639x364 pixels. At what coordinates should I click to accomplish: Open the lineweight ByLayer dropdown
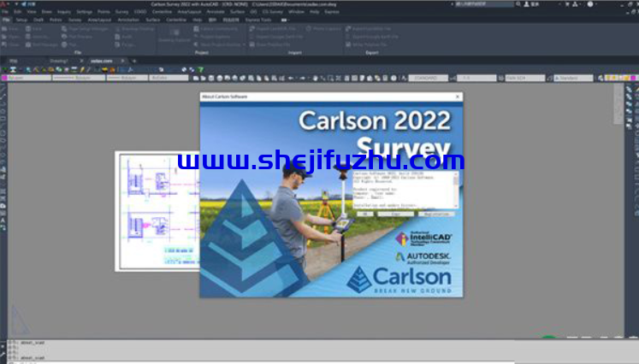coord(127,78)
